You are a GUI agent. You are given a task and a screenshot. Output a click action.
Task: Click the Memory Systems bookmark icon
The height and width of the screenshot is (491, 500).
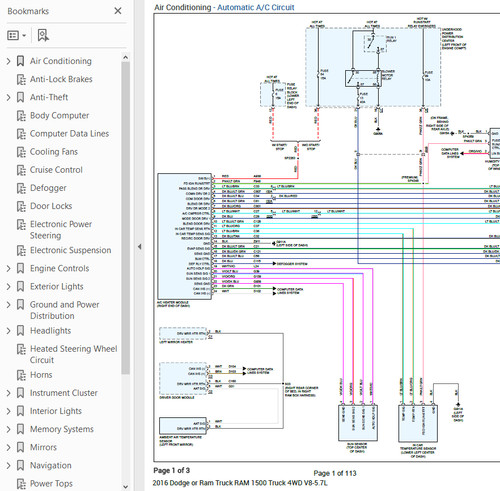pyautogui.click(x=21, y=429)
